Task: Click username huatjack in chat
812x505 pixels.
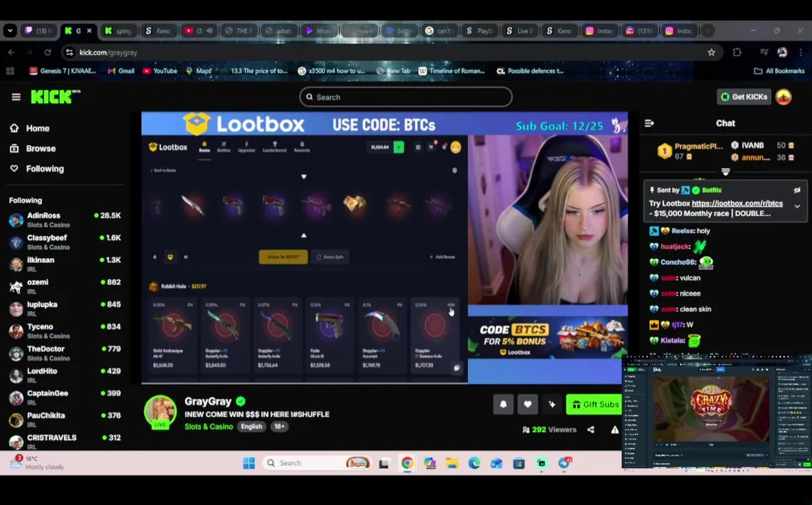Action: [675, 247]
